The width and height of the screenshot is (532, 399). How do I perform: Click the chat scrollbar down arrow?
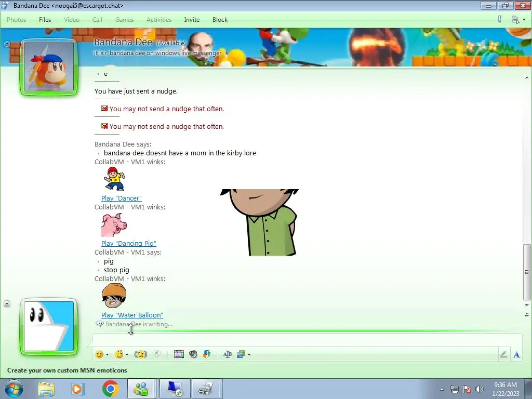(527, 305)
